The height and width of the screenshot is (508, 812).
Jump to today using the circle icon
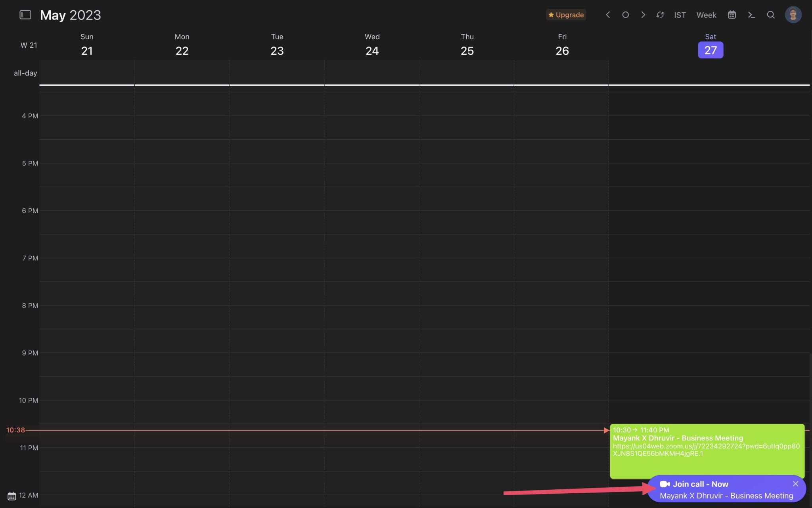(x=625, y=15)
